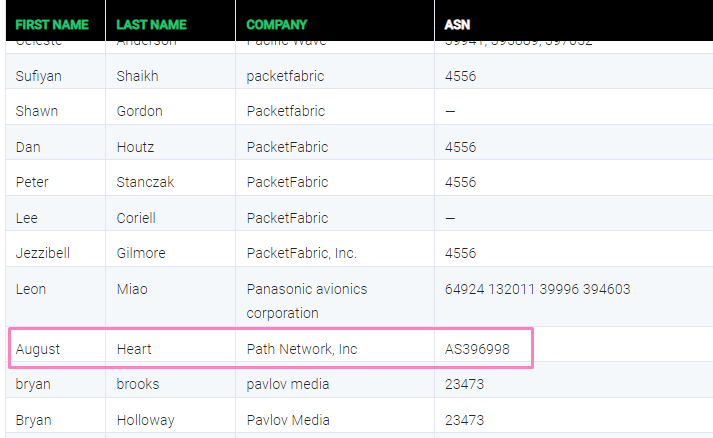Select the Panasonic avionics corporation cell
The width and height of the screenshot is (713, 438).
point(307,301)
